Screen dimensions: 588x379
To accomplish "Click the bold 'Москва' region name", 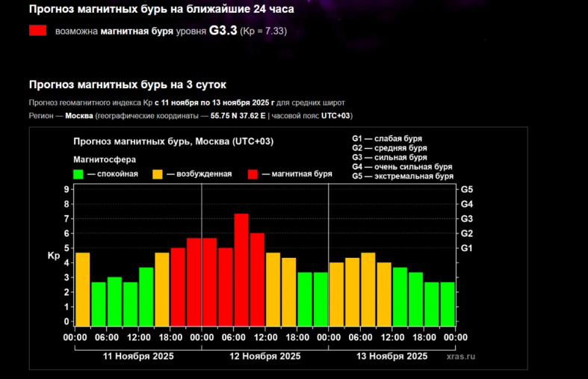I will [78, 116].
